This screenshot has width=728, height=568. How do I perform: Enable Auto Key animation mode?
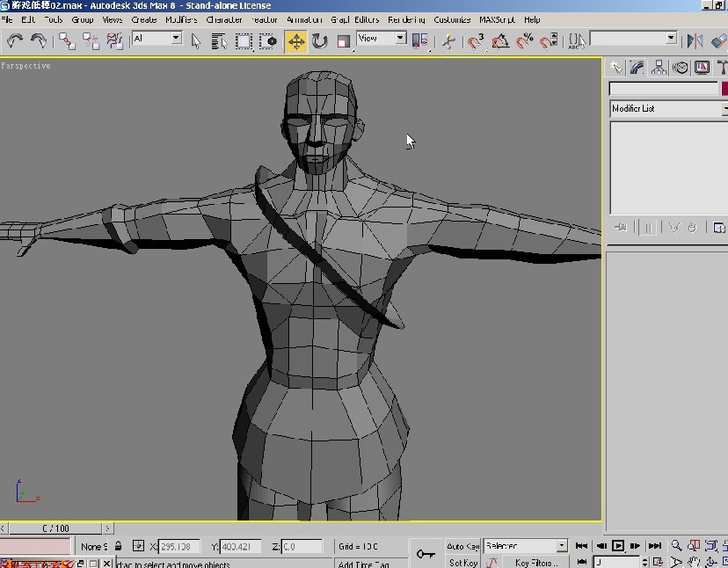[x=465, y=547]
